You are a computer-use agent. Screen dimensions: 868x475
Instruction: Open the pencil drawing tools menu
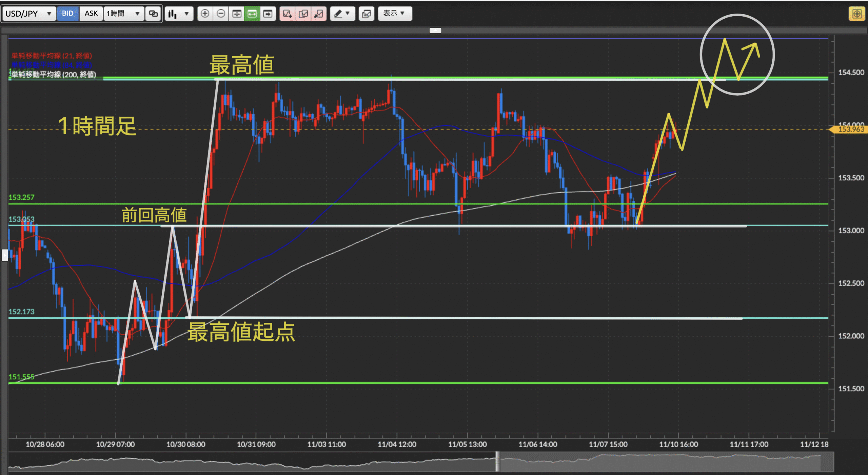pyautogui.click(x=342, y=14)
